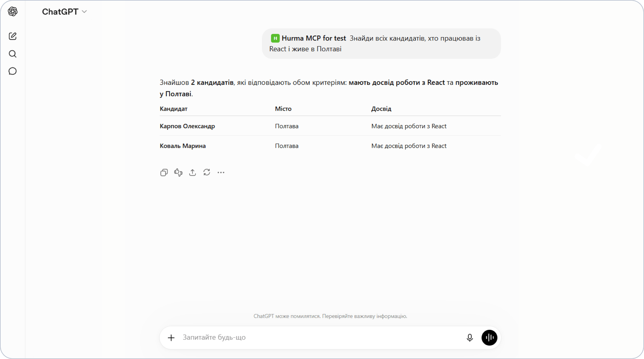Image resolution: width=644 pixels, height=359 pixels.
Task: Click the plus icon to attach files
Action: point(171,338)
